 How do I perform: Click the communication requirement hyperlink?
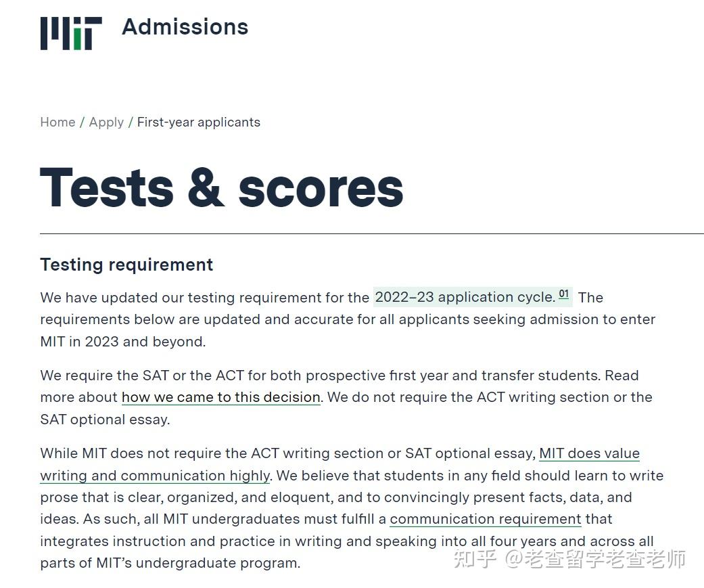[486, 519]
